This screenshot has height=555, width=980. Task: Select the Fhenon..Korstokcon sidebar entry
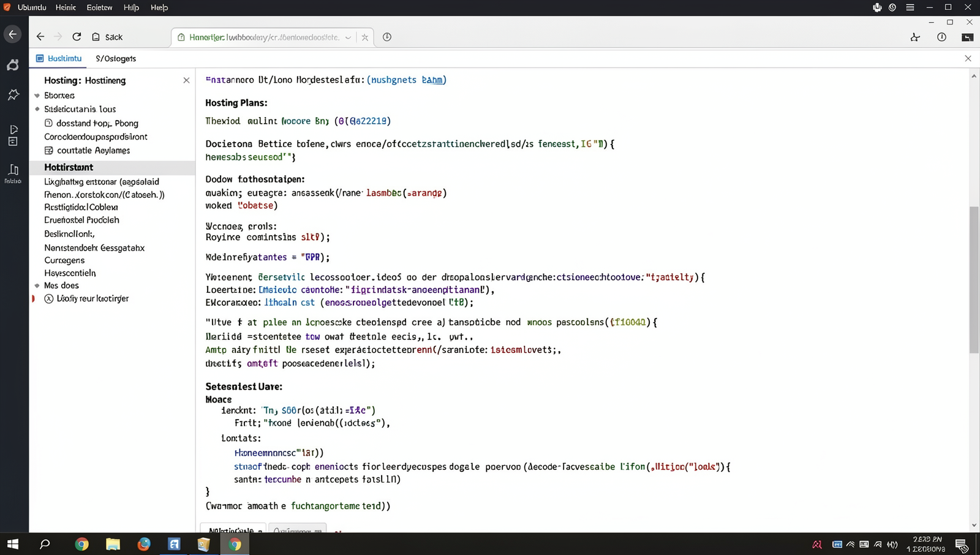coord(104,194)
